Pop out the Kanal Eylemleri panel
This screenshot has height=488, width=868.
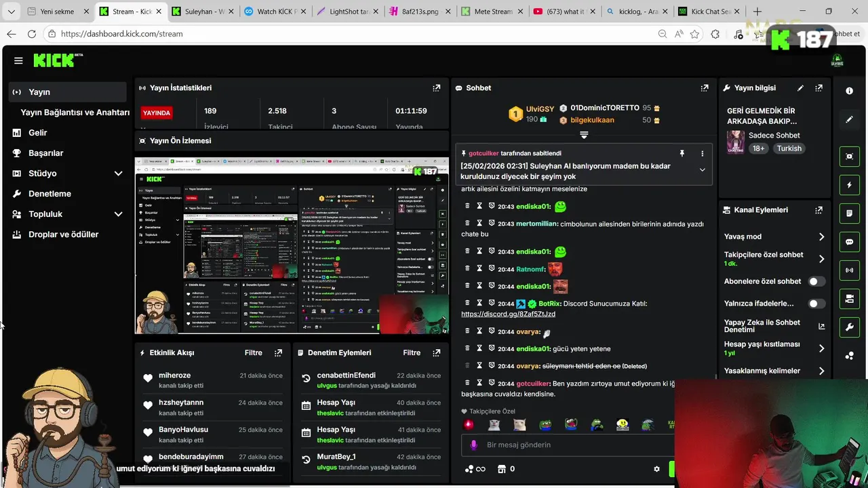pos(819,210)
